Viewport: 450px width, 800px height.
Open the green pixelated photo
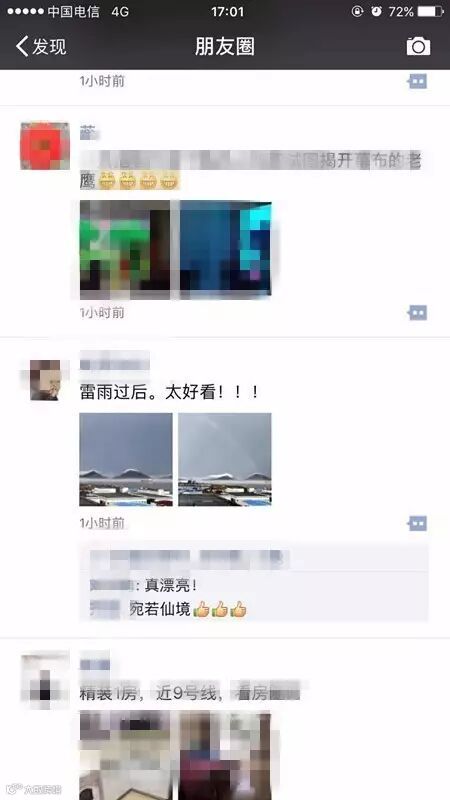coord(125,249)
